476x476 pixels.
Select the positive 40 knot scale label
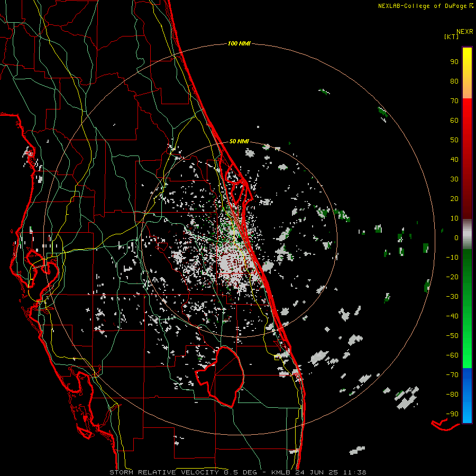click(454, 160)
